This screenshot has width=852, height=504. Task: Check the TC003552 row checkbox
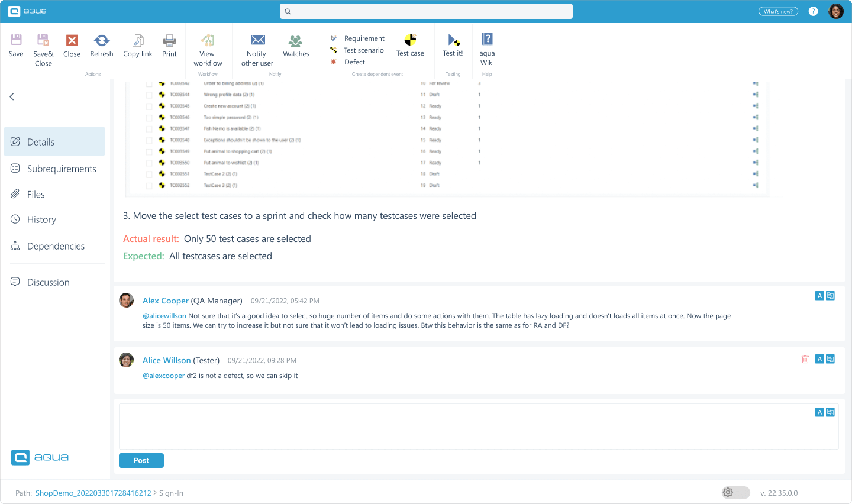(149, 186)
